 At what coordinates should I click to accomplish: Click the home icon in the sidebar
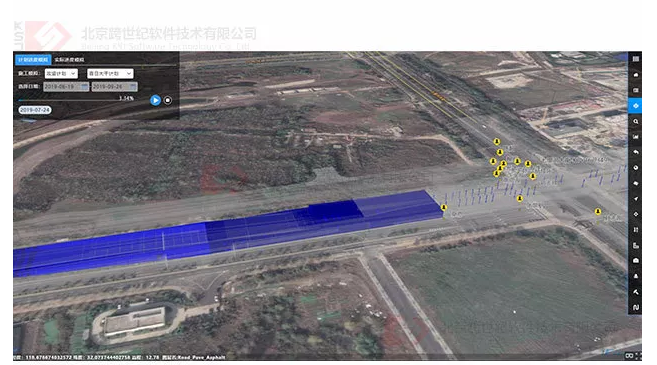(635, 75)
